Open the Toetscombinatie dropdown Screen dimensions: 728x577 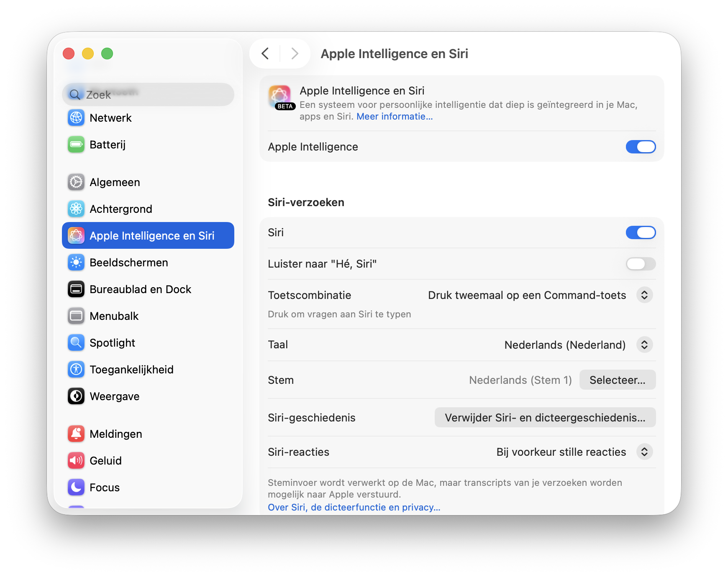(644, 295)
